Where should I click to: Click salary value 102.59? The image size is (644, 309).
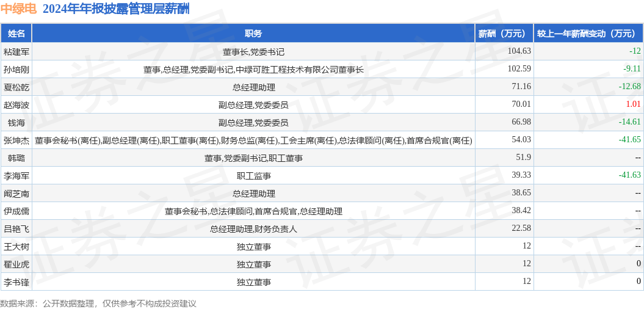coord(519,69)
